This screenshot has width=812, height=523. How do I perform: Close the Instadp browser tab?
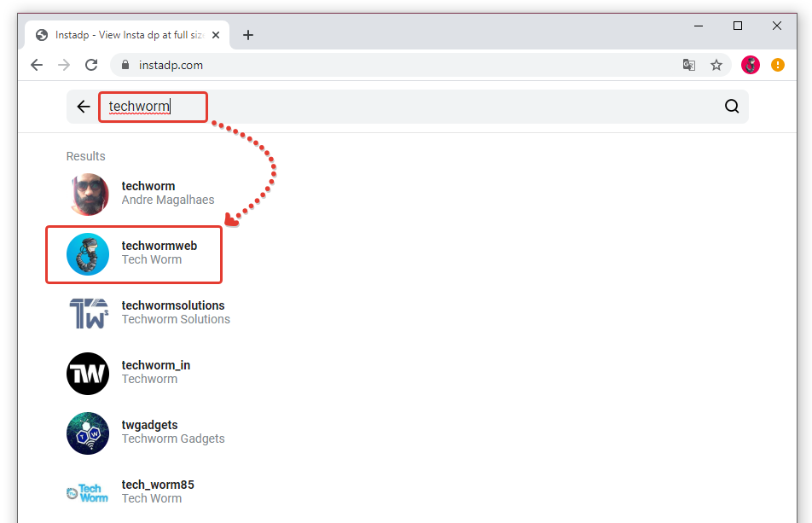pos(216,35)
